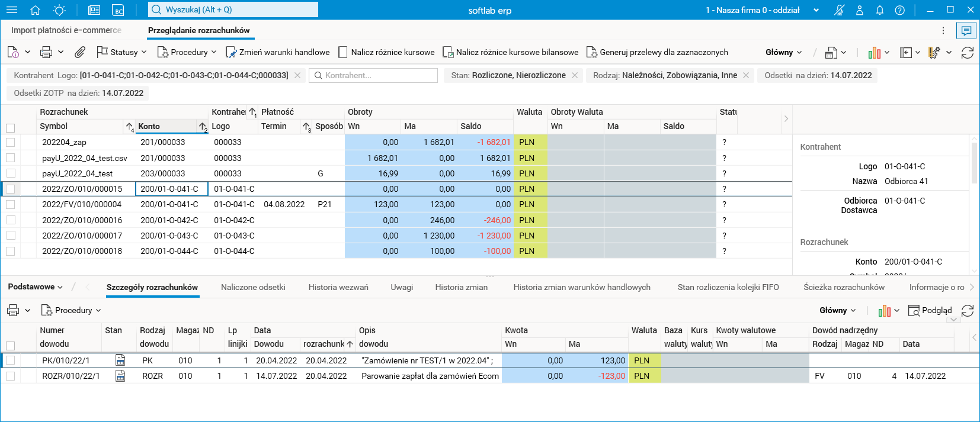Click the new document icon in the top toolbar
Image resolution: width=980 pixels, height=422 pixels.
(13, 52)
